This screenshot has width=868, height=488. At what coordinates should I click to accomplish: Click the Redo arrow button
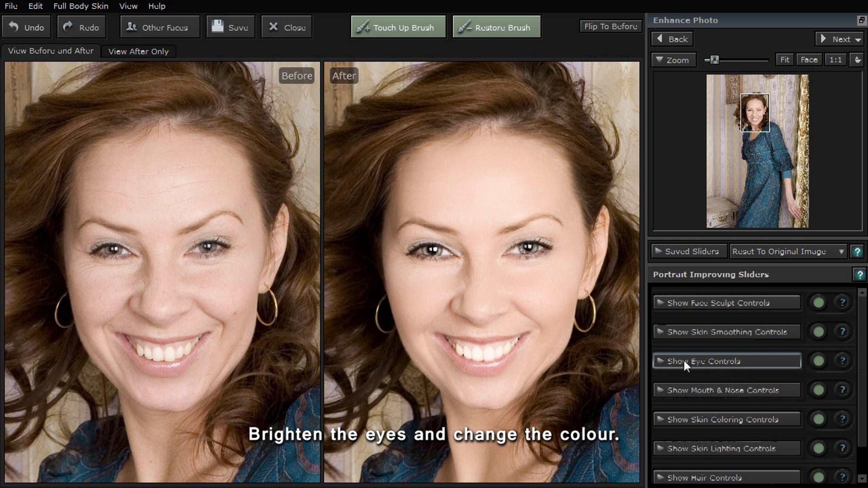click(x=81, y=27)
